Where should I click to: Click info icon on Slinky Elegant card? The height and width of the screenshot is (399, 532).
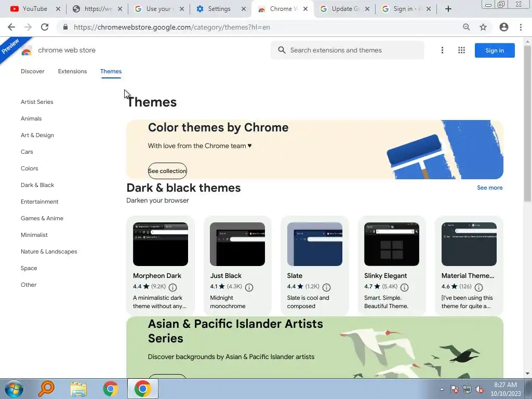pyautogui.click(x=404, y=287)
